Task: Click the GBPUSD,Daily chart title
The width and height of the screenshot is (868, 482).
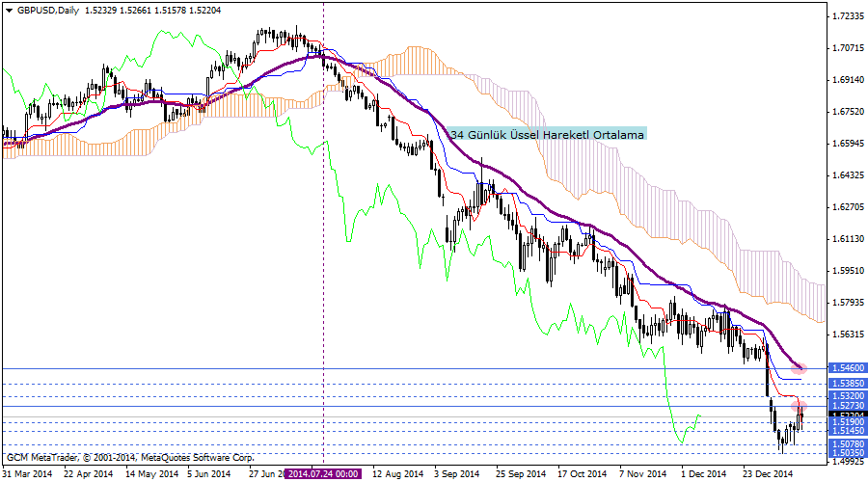Action: coord(49,10)
